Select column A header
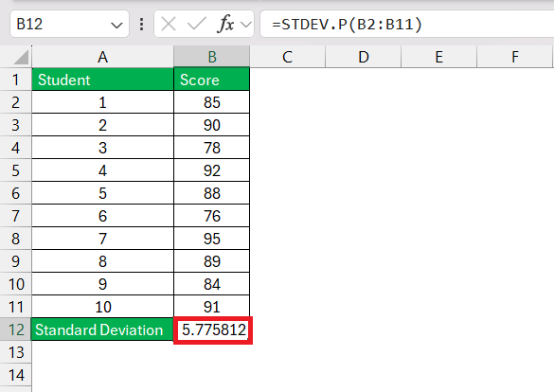The width and height of the screenshot is (554, 392). click(103, 57)
